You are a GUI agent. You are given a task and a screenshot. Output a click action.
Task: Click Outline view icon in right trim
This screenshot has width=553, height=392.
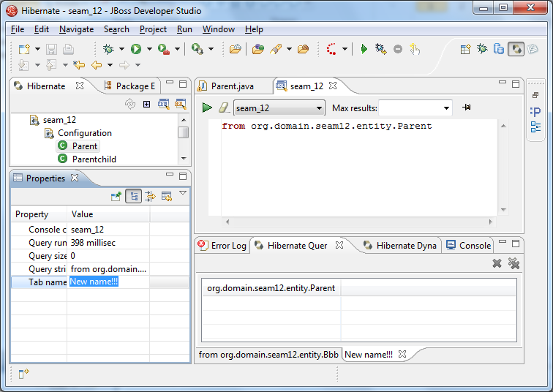tap(535, 127)
